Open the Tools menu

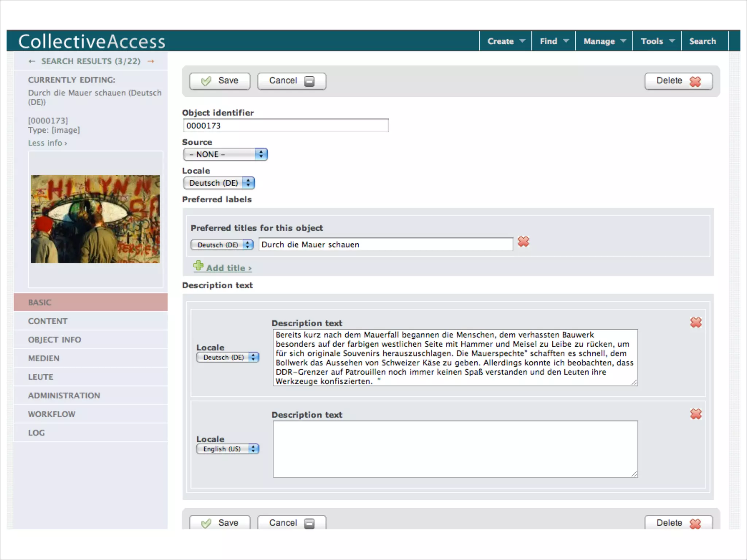coord(657,41)
